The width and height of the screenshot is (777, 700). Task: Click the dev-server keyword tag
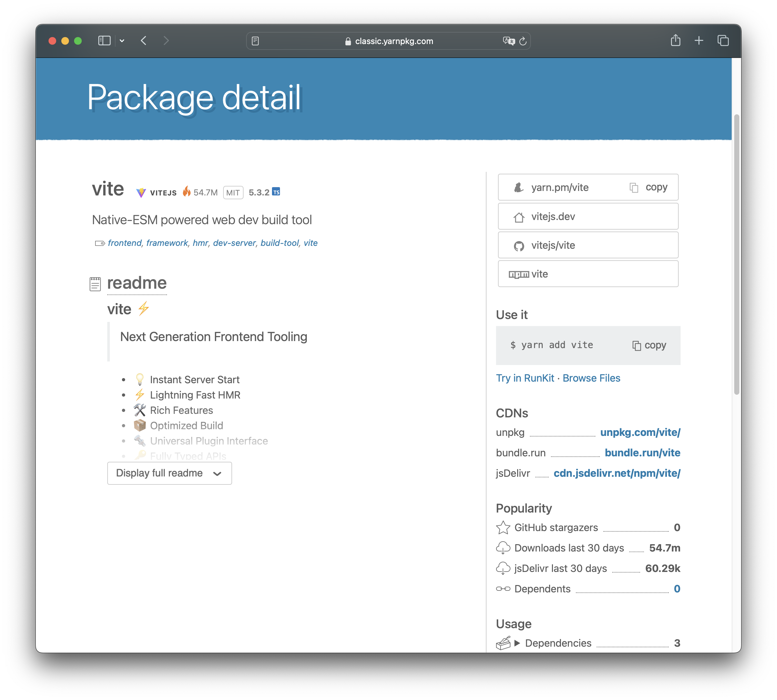234,243
